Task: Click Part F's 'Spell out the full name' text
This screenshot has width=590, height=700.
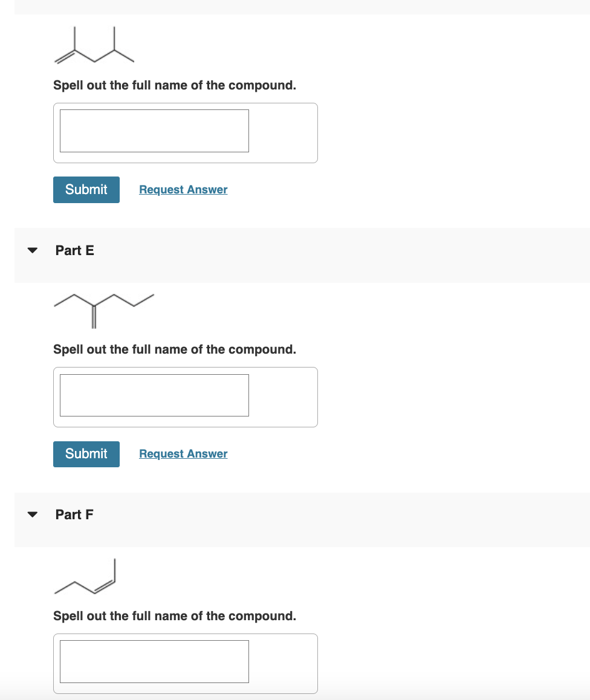Action: [x=175, y=616]
